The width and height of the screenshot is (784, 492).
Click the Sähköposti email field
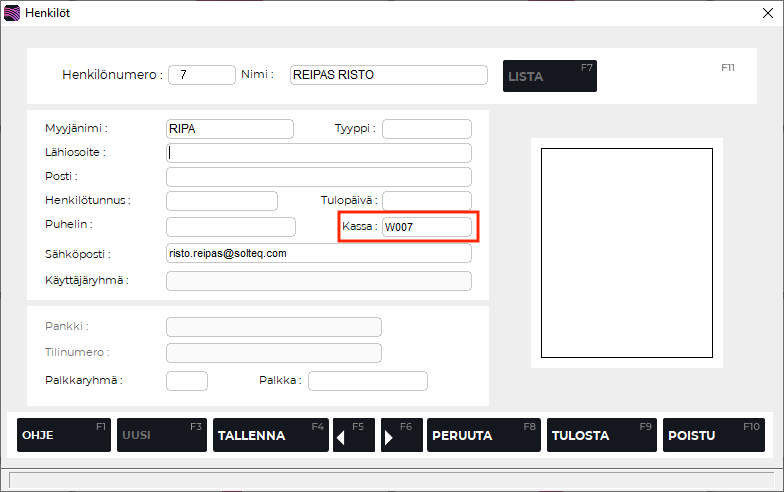coord(318,253)
